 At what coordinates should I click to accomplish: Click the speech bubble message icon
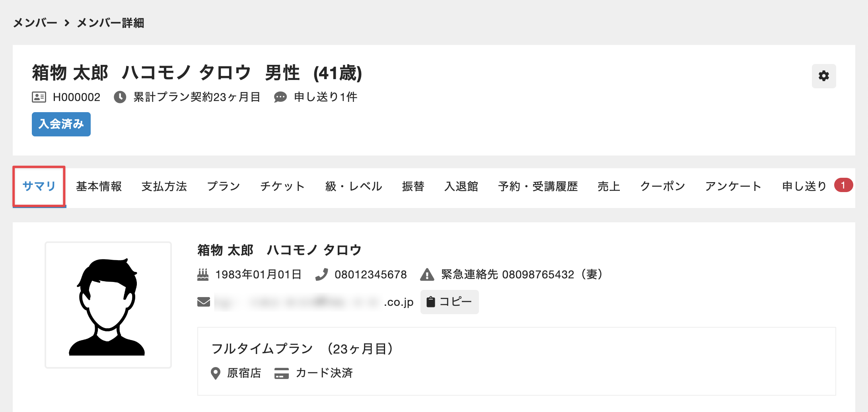tap(280, 97)
